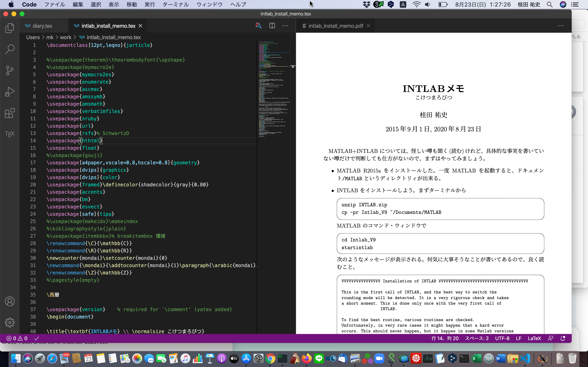Open the Run and Debug panel

[x=10, y=92]
